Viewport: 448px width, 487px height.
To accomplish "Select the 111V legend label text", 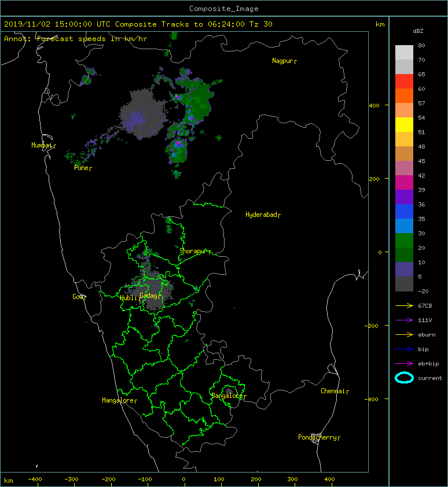I will 425,320.
